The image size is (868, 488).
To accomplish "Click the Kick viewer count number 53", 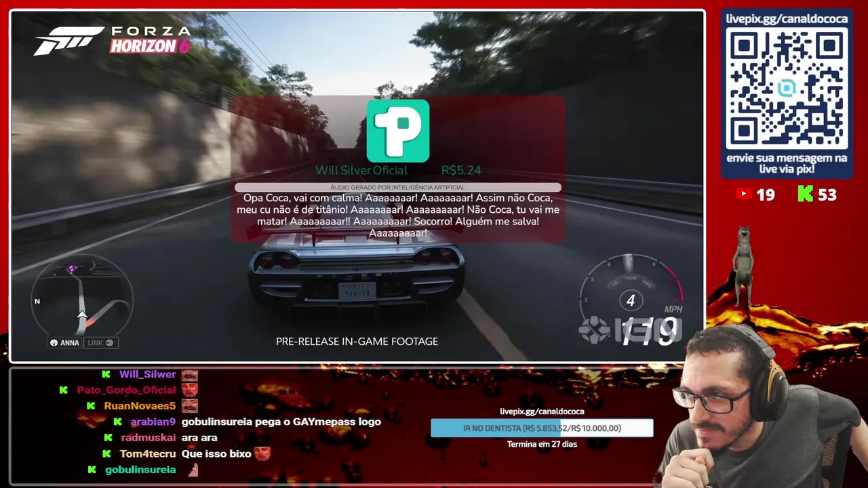I will pyautogui.click(x=827, y=195).
